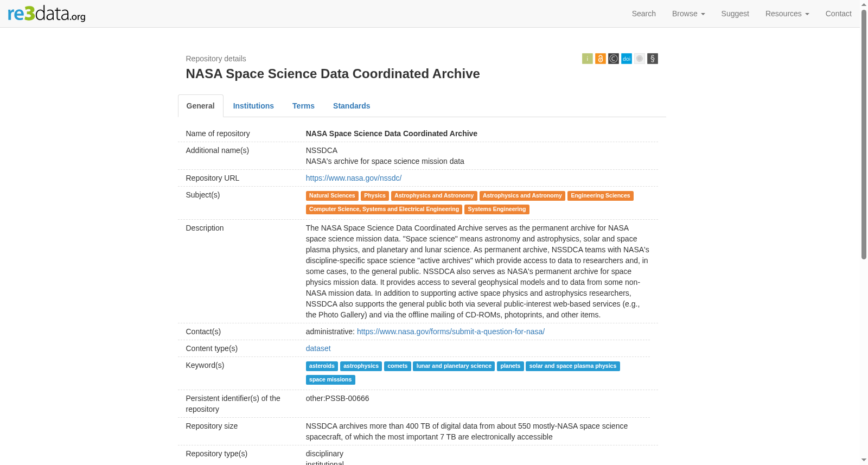Click the page vertical scrollbar thumb
This screenshot has height=465, width=868.
[x=864, y=134]
